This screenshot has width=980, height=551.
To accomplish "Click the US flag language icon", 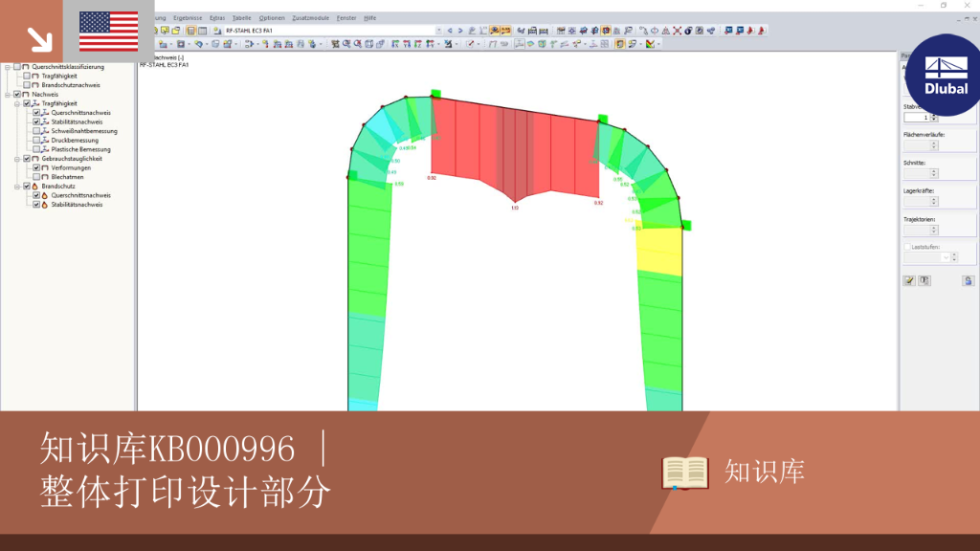I will click(109, 32).
